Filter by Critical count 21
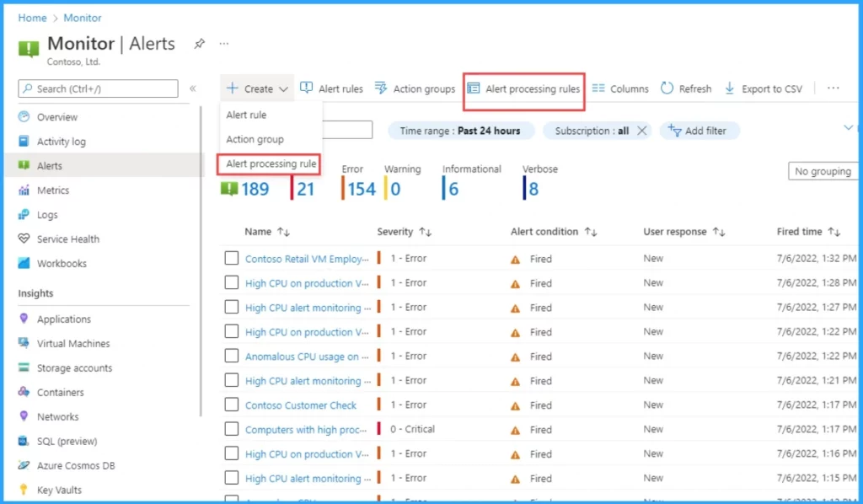This screenshot has height=504, width=863. click(303, 189)
